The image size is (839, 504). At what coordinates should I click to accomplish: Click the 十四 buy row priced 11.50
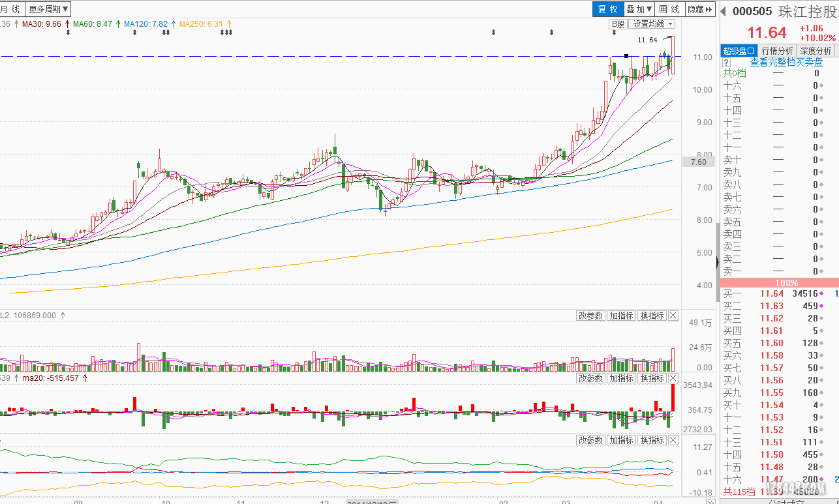pos(779,454)
